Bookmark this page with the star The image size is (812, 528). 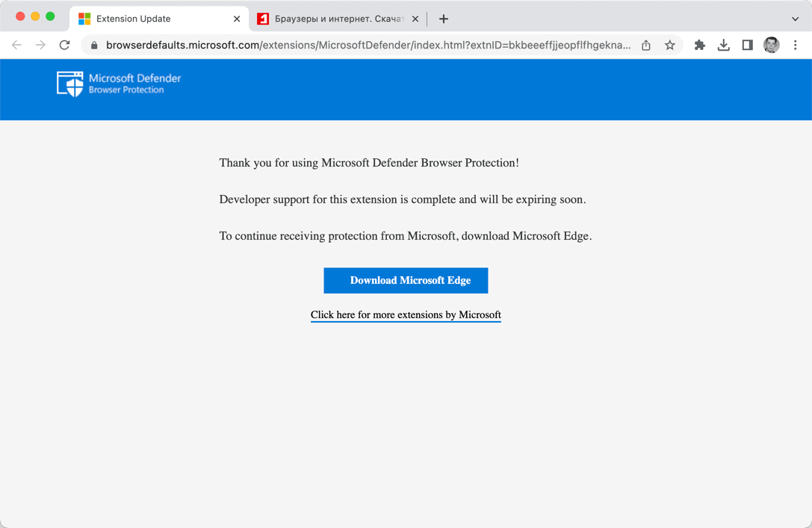(x=670, y=46)
